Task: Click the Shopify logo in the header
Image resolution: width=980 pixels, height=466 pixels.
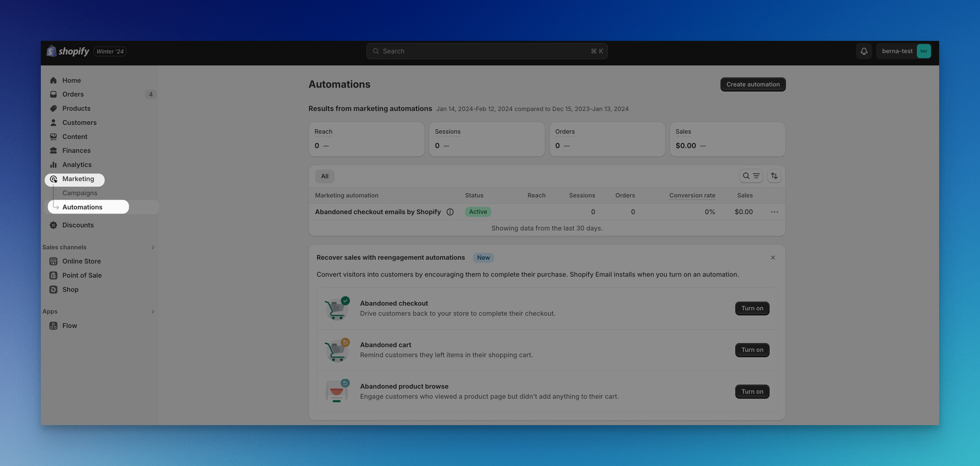Action: [x=67, y=51]
